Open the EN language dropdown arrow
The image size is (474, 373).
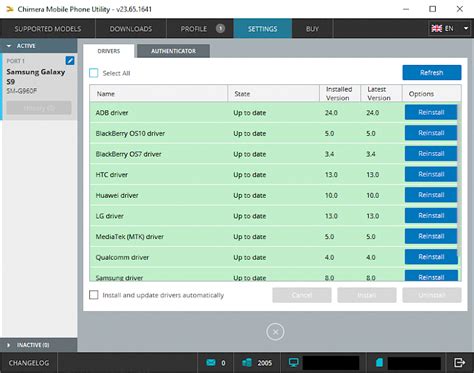(466, 29)
